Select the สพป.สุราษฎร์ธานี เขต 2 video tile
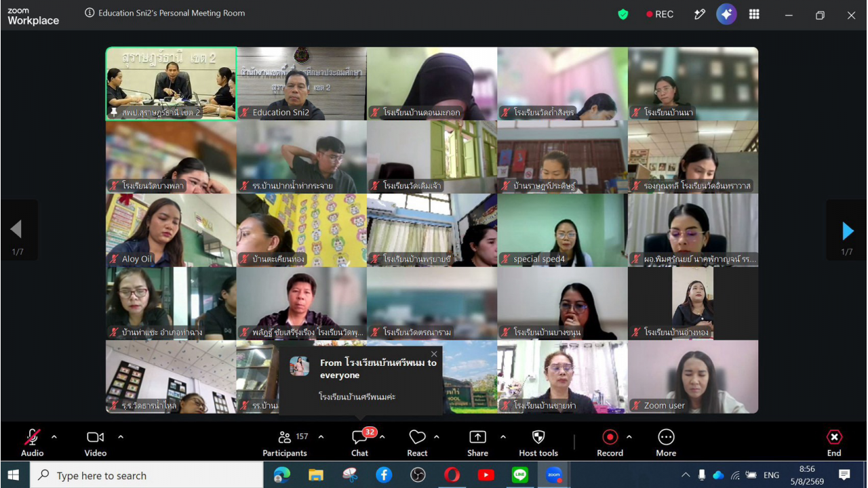 click(x=171, y=83)
